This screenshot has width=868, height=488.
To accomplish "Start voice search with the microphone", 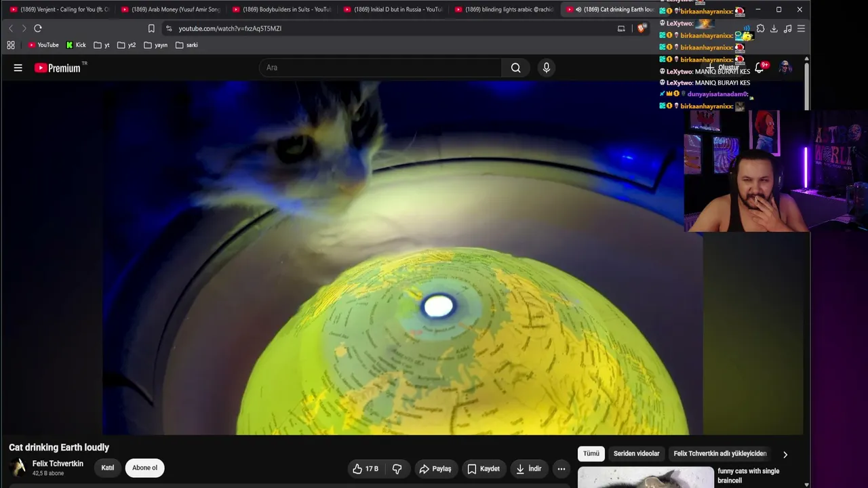I will coord(547,68).
